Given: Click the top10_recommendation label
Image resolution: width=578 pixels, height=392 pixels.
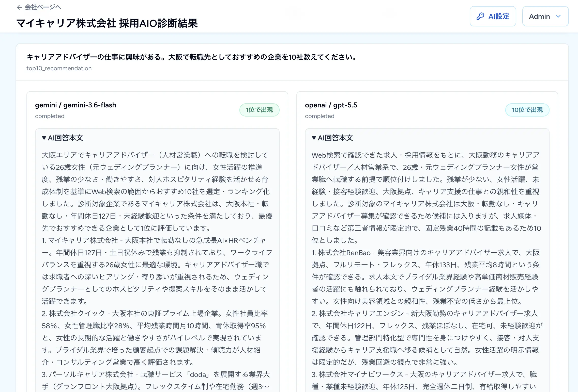Looking at the screenshot, I should tap(59, 68).
